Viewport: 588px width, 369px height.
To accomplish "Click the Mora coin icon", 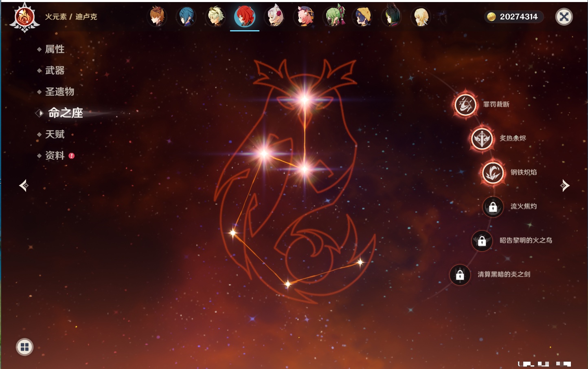I will click(x=491, y=17).
